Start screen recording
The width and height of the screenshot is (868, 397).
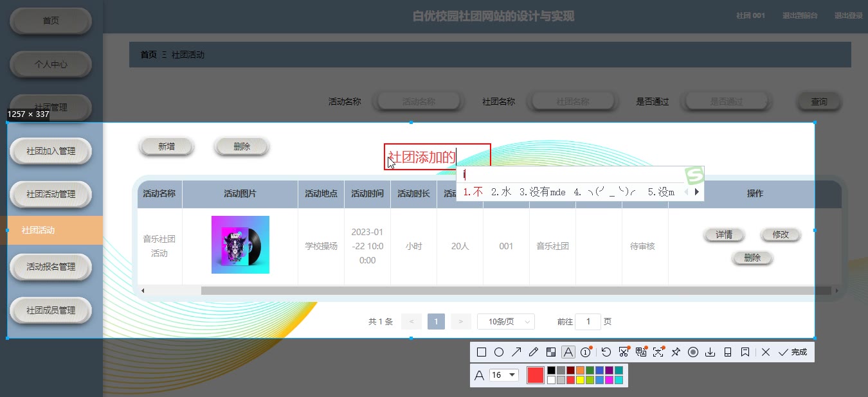click(693, 352)
